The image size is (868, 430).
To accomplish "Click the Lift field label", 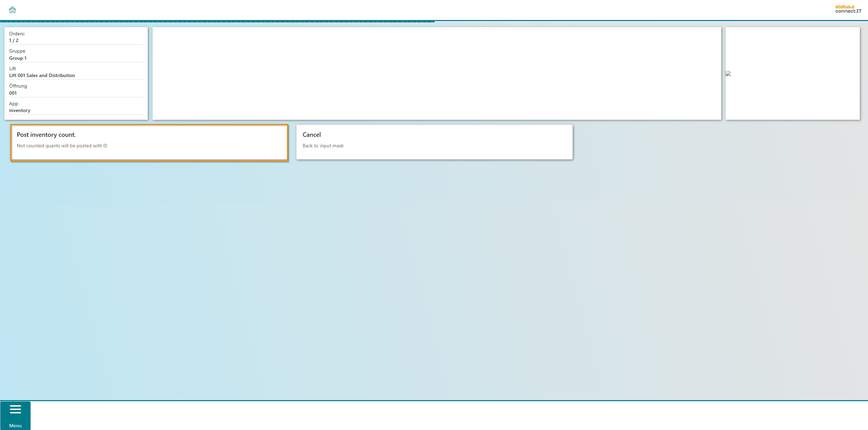I will coord(13,69).
